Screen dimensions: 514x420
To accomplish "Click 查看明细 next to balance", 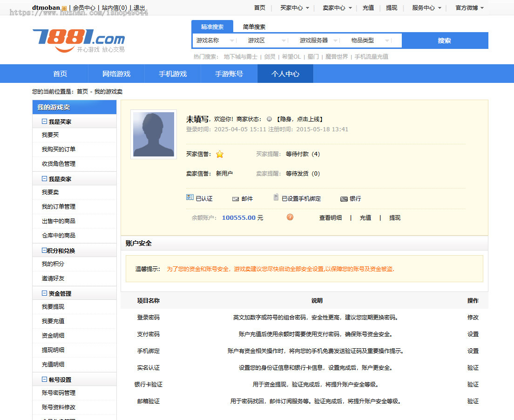I will [331, 218].
